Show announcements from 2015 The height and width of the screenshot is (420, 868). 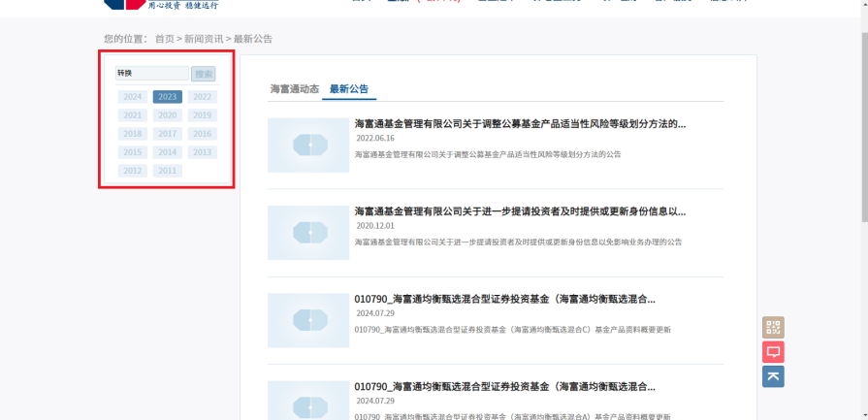[x=133, y=152]
